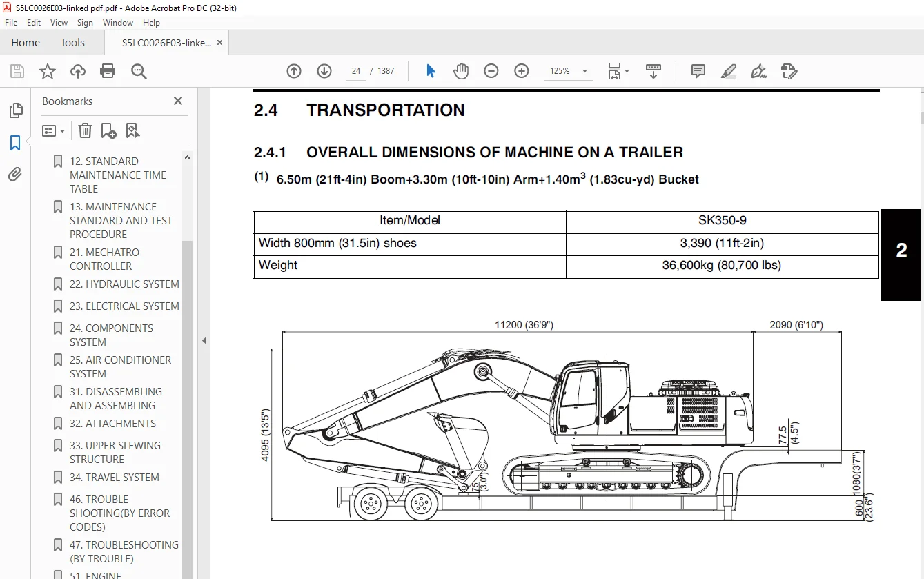Open the stamp/more tools icon
This screenshot has height=579, width=924.
point(789,71)
